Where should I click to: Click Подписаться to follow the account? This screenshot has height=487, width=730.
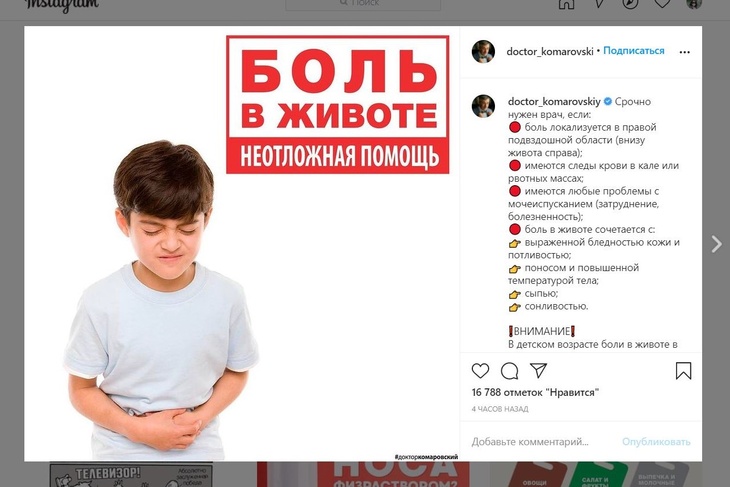634,51
